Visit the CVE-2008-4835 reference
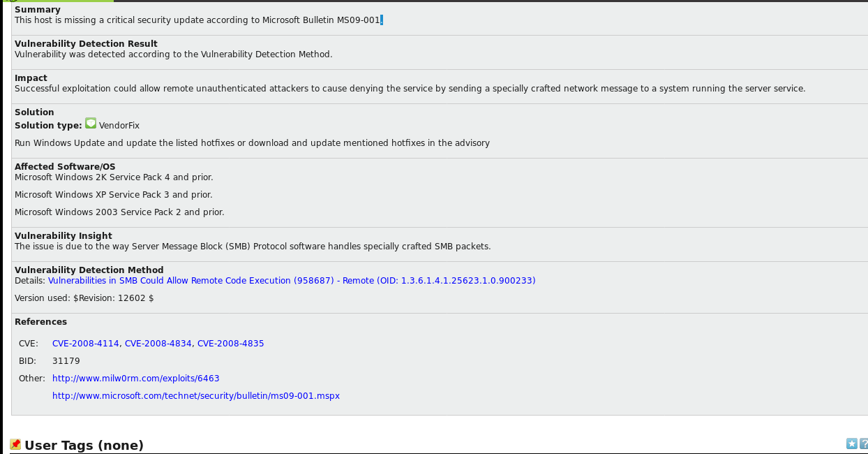Screen dimensions: 868x454 click(x=231, y=344)
